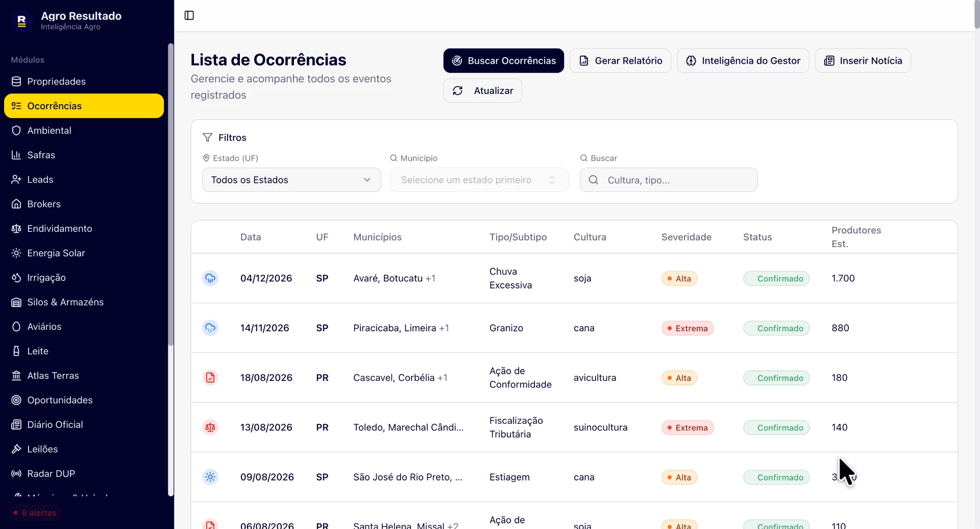Click the Produtores Est. column header

point(856,237)
